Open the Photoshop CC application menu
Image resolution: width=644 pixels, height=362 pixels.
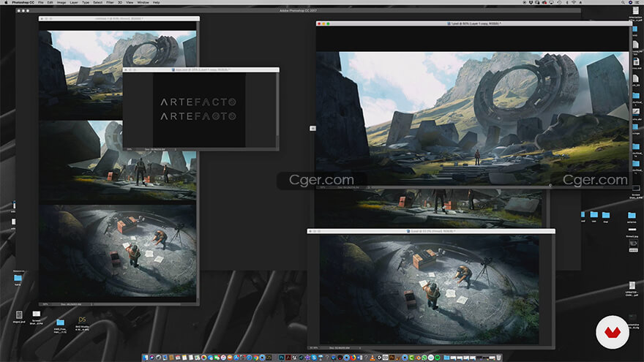tap(23, 2)
